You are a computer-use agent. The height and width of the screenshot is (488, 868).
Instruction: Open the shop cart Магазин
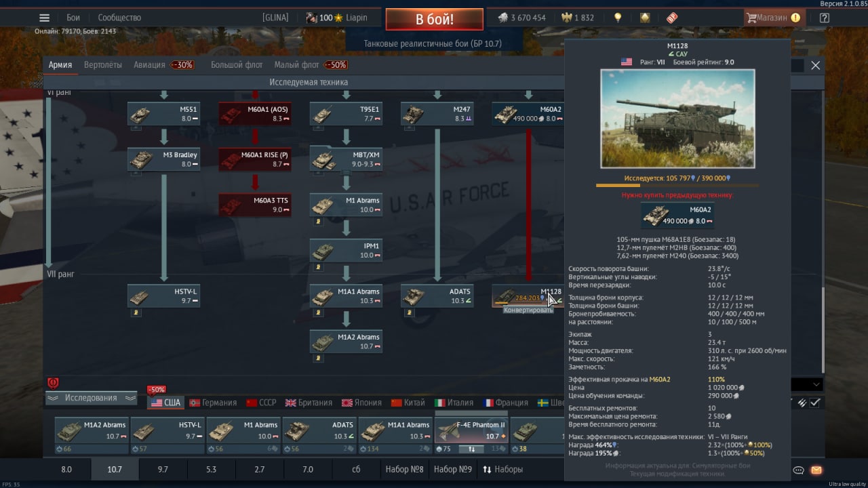coord(774,18)
